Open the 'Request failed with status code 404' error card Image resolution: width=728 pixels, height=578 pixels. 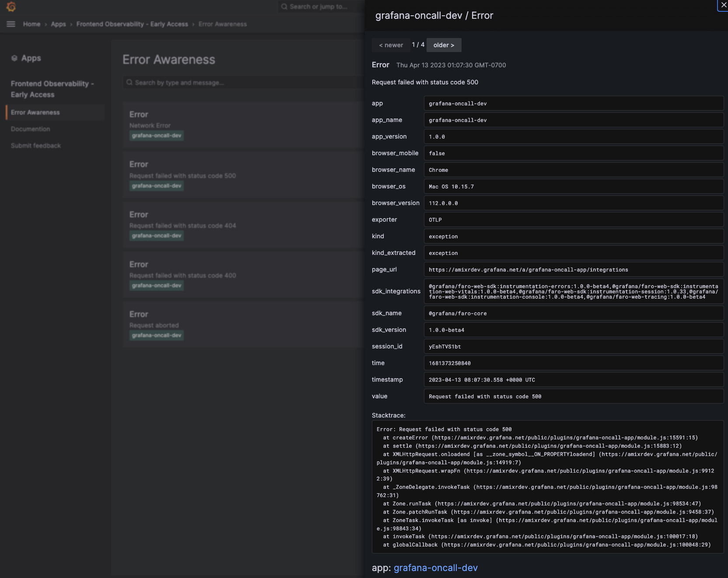tap(219, 224)
